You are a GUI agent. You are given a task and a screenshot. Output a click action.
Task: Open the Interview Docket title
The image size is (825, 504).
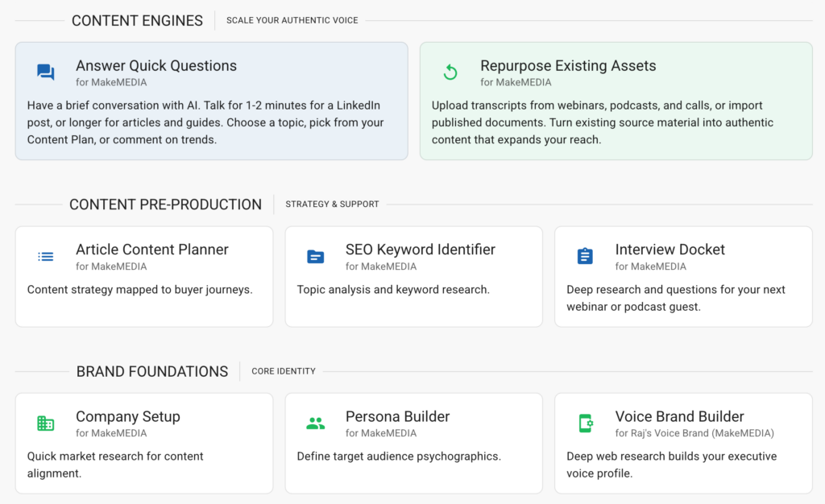coord(670,250)
